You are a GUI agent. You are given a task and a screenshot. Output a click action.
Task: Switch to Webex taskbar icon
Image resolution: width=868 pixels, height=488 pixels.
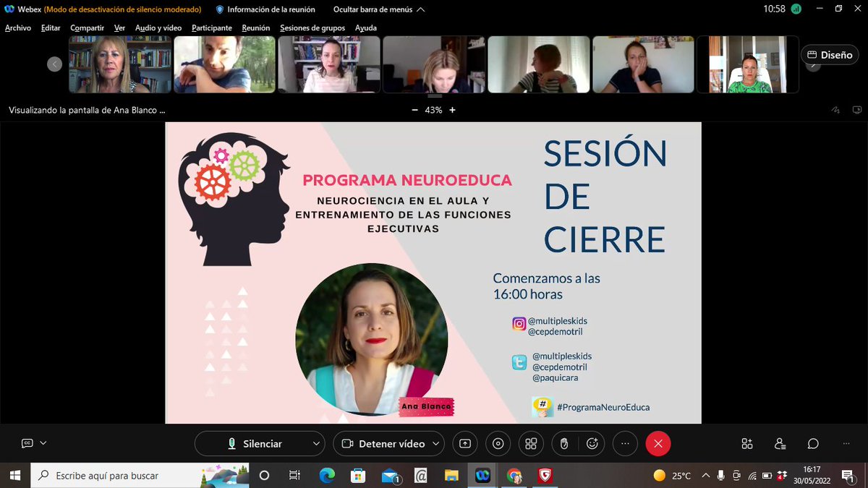coord(483,475)
